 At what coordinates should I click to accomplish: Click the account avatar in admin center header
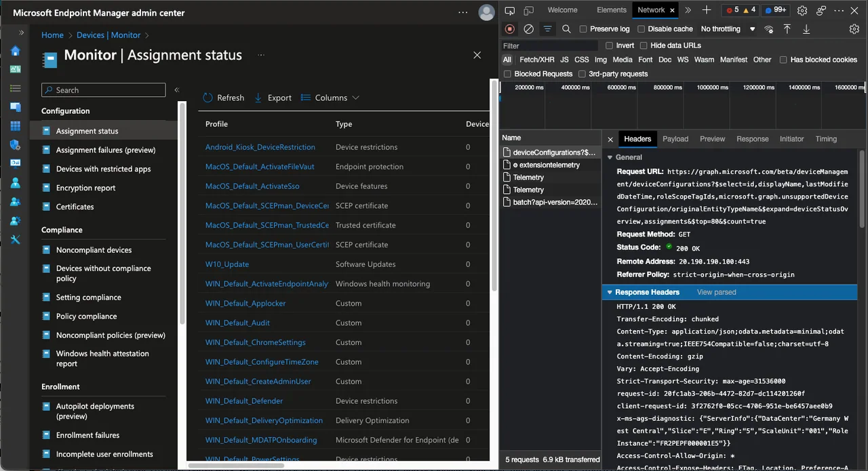(486, 12)
